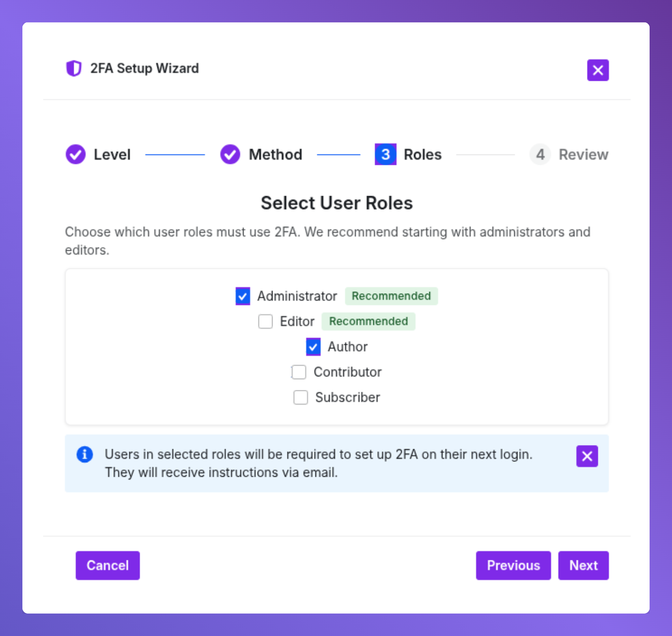Dismiss the 2FA email notice banner
Screen dimensions: 672x636
pos(587,456)
